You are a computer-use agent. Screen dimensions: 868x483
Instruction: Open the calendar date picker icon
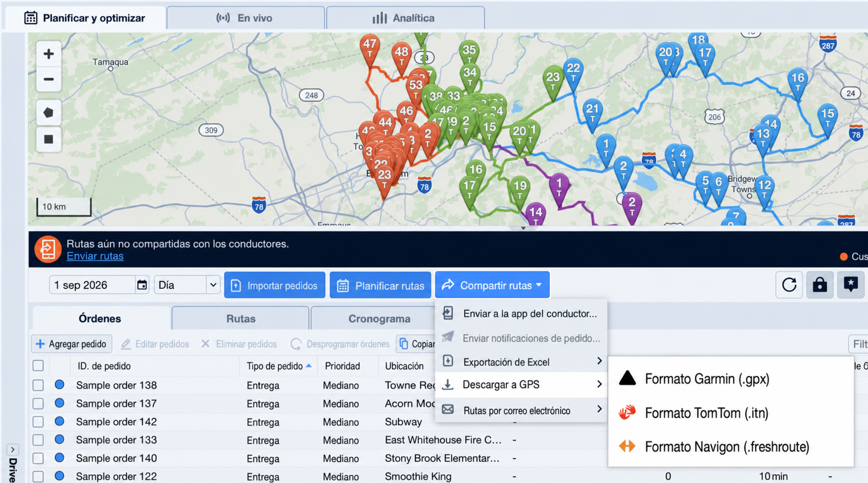pyautogui.click(x=142, y=285)
